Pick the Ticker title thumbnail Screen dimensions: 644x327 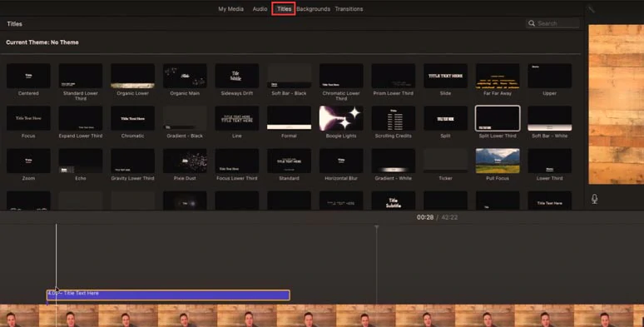pos(446,161)
